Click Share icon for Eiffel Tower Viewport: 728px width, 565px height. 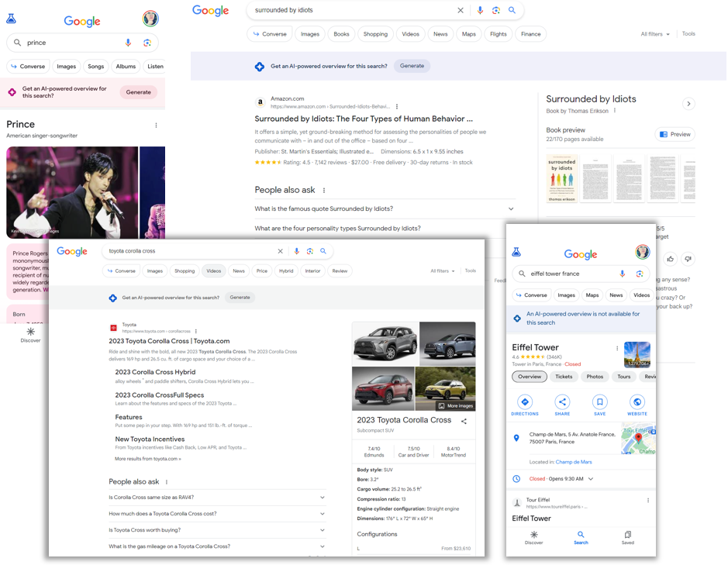point(562,402)
